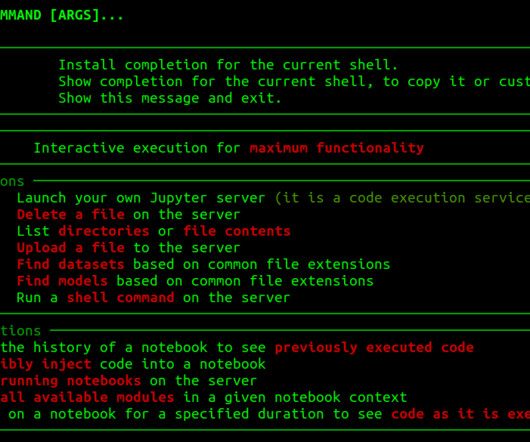Click 'List directories or file contents' line

point(154,231)
